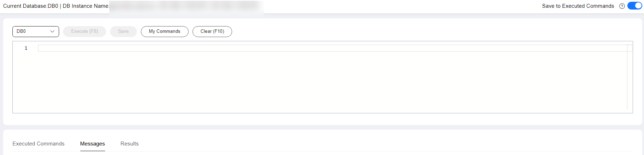Click the Execute (F8) button

(x=85, y=31)
